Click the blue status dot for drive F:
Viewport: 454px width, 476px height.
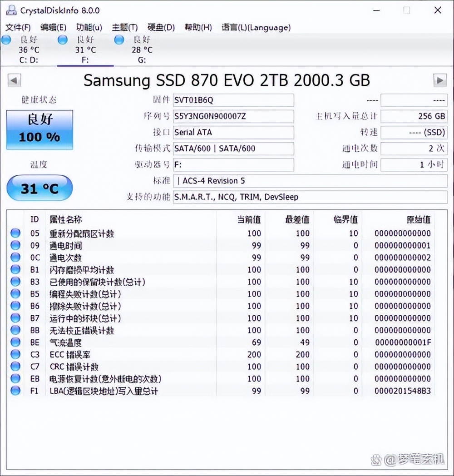pos(62,40)
